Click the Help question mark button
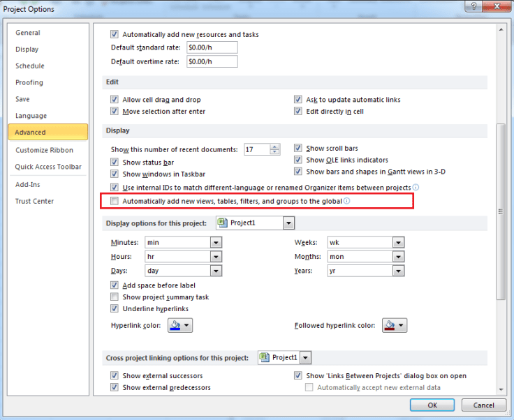Viewport: 514px width, 420px height. [474, 6]
